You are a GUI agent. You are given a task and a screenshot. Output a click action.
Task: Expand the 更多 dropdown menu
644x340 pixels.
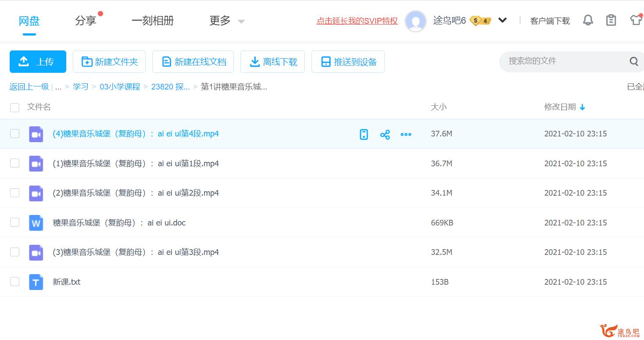pyautogui.click(x=241, y=21)
